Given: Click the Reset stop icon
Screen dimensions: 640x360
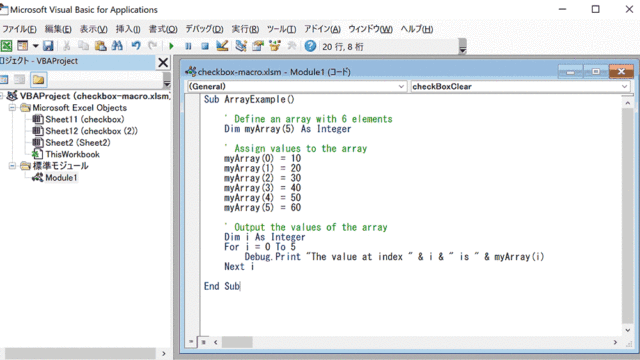Looking at the screenshot, I should coord(205,46).
